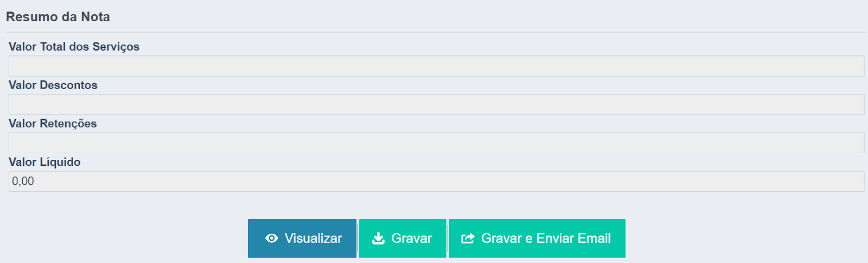Viewport: 868px width, 263px height.
Task: Click the "Valor Total dos Serviços" label
Action: pyautogui.click(x=74, y=47)
